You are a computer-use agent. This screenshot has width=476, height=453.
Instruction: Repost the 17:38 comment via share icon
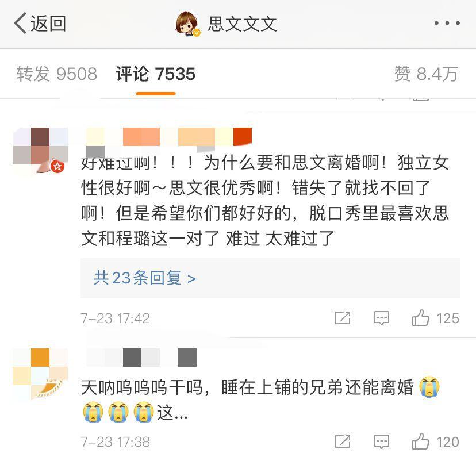pyautogui.click(x=343, y=442)
